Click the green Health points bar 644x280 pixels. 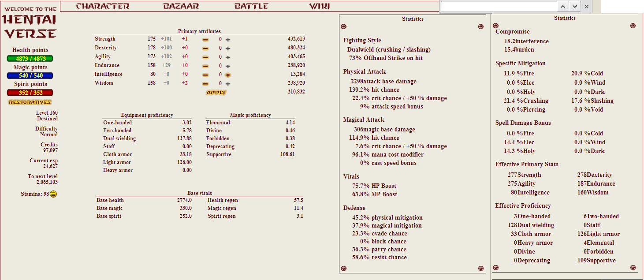tap(30, 59)
